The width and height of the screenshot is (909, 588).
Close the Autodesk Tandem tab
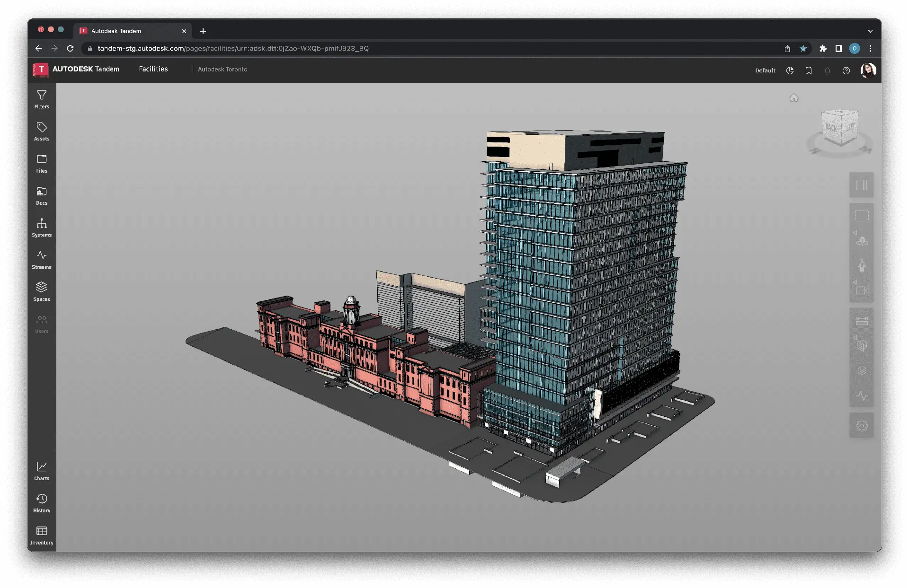[184, 31]
